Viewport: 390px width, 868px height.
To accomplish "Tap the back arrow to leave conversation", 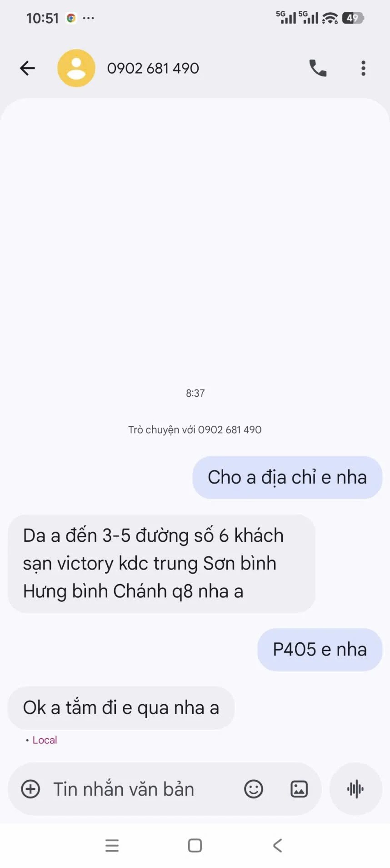I will pos(27,68).
